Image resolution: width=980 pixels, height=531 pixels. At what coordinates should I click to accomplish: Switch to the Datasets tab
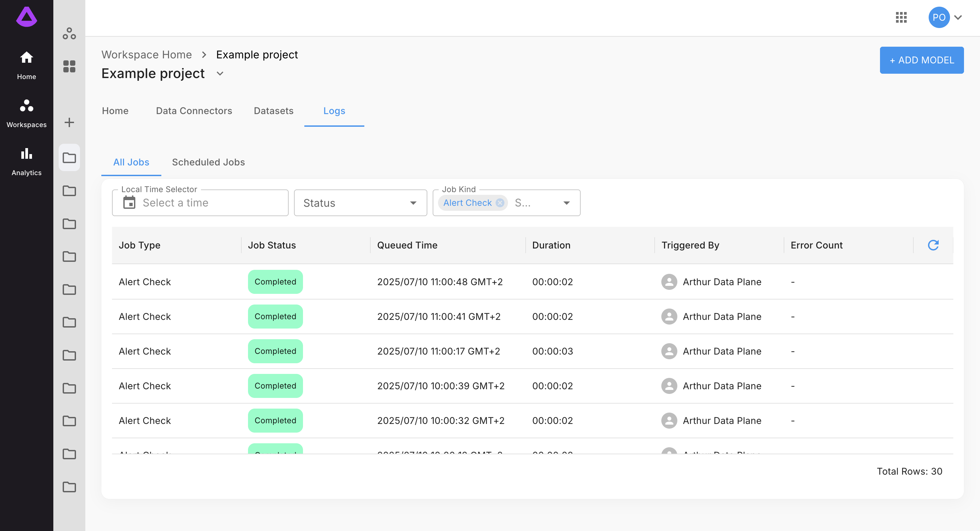coord(274,111)
